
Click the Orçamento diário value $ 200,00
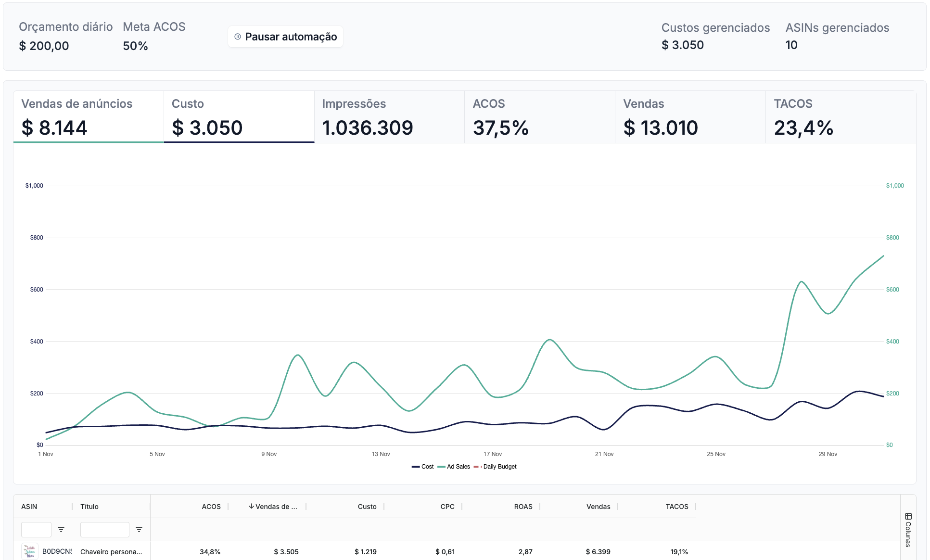point(44,46)
